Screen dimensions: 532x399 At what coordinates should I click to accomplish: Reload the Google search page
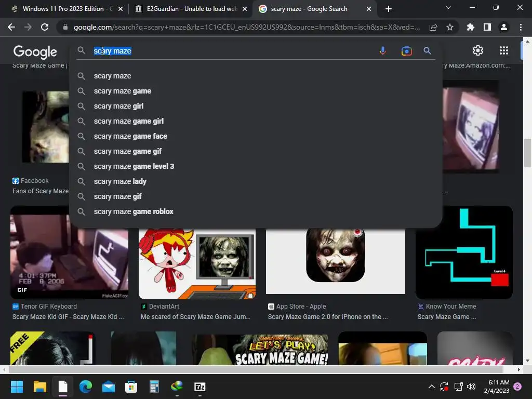click(45, 27)
